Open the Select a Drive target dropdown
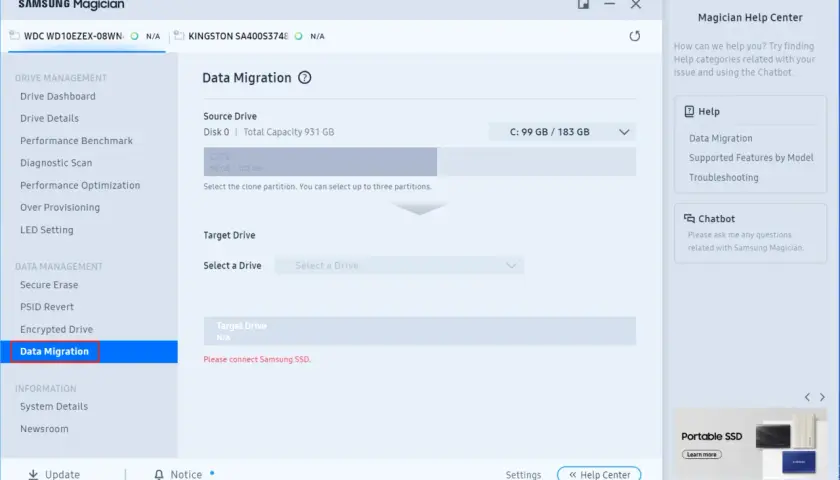The height and width of the screenshot is (480, 840). (x=400, y=265)
